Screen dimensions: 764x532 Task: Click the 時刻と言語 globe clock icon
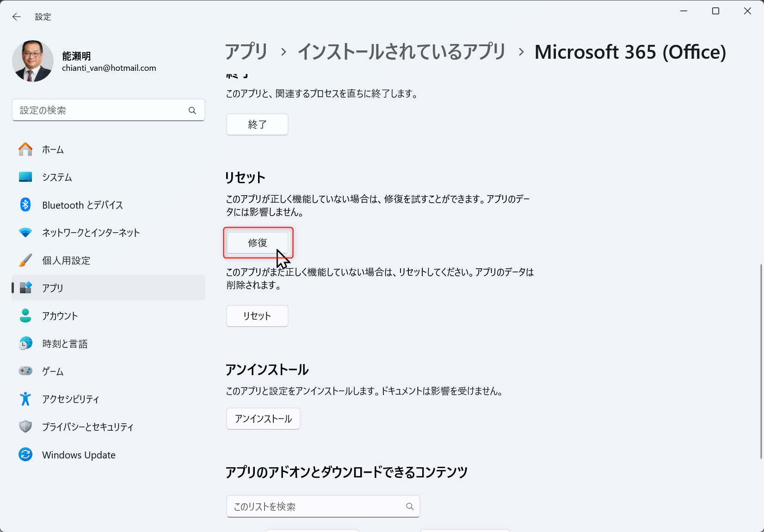coord(25,343)
